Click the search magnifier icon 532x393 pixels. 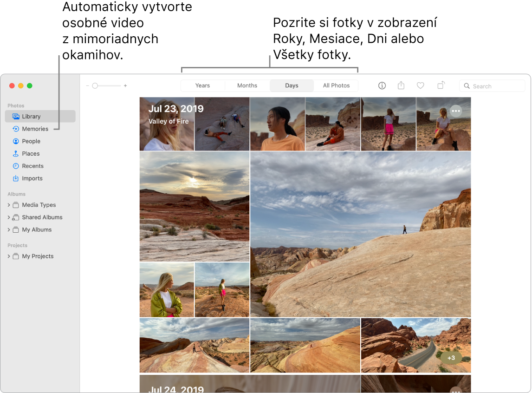pyautogui.click(x=467, y=86)
